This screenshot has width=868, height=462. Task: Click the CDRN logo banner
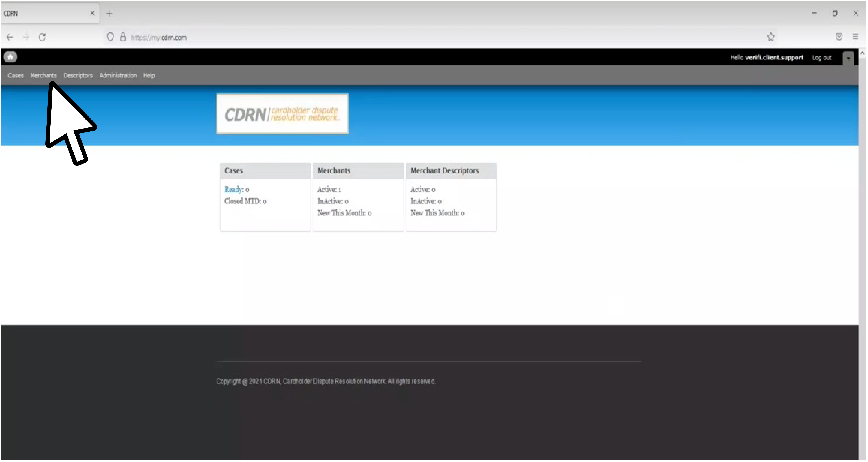click(x=282, y=114)
